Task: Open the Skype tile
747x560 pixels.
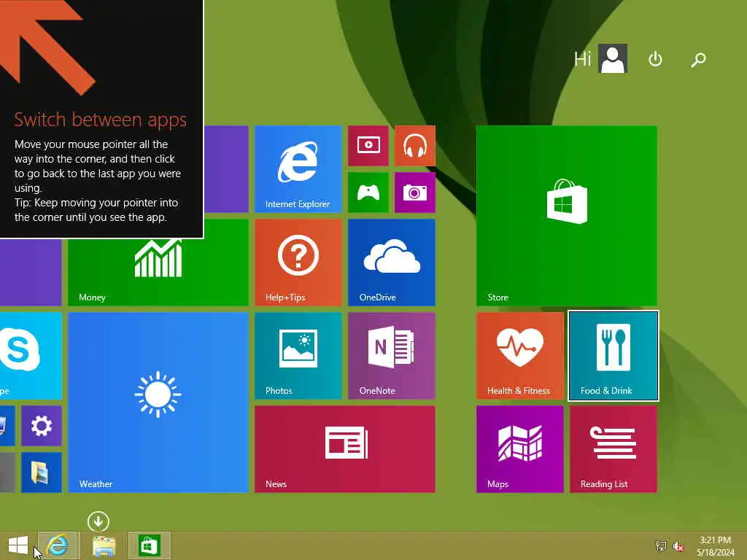Action: pos(31,356)
